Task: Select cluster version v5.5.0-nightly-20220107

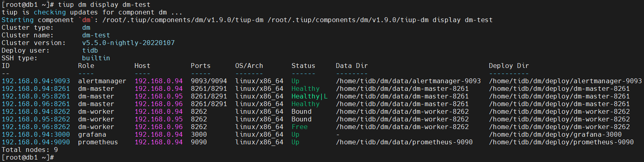Action: pyautogui.click(x=128, y=43)
